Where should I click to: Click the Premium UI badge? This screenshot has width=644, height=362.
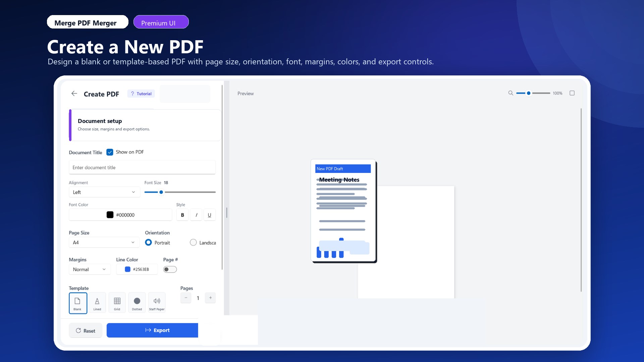pos(161,22)
